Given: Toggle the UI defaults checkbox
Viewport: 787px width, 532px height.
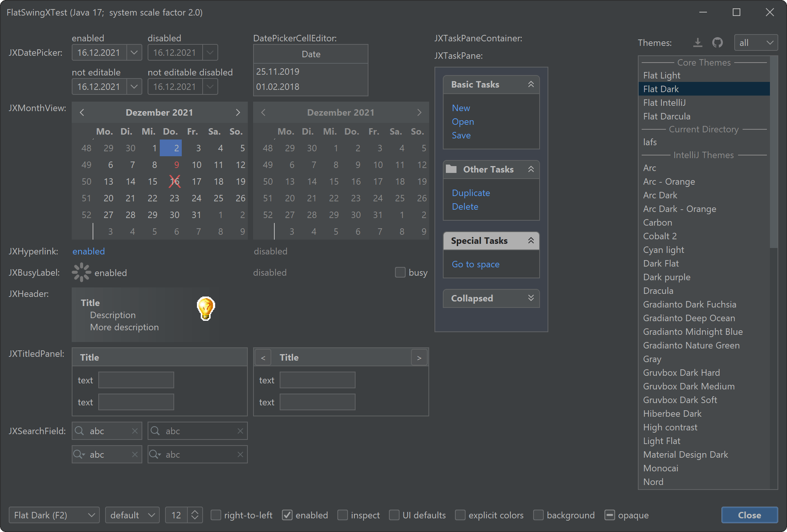Looking at the screenshot, I should (x=394, y=515).
